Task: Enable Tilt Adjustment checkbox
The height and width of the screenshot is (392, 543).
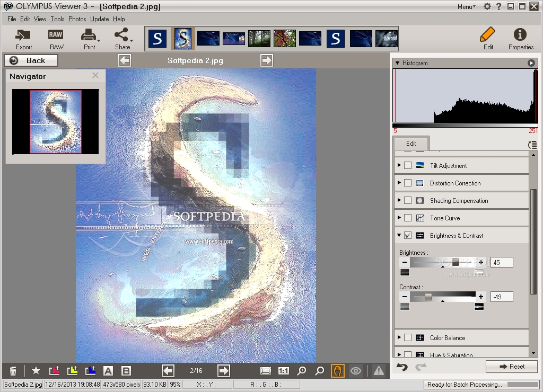Action: 408,165
